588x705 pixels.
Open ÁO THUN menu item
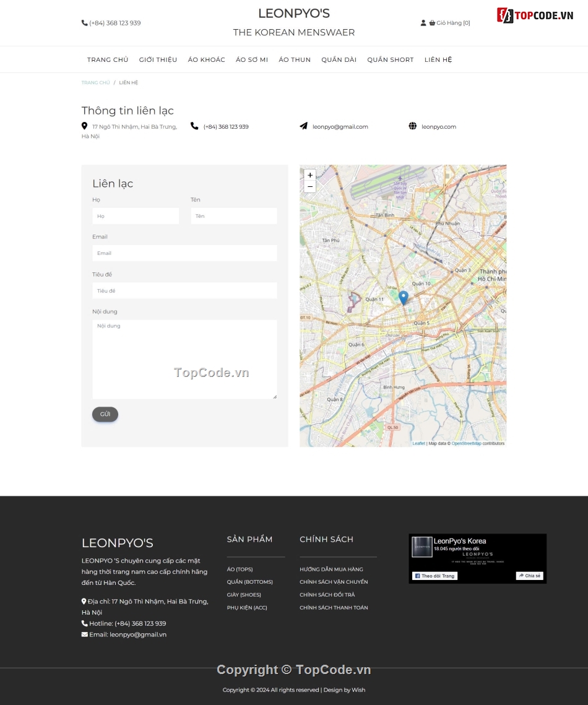(x=295, y=59)
